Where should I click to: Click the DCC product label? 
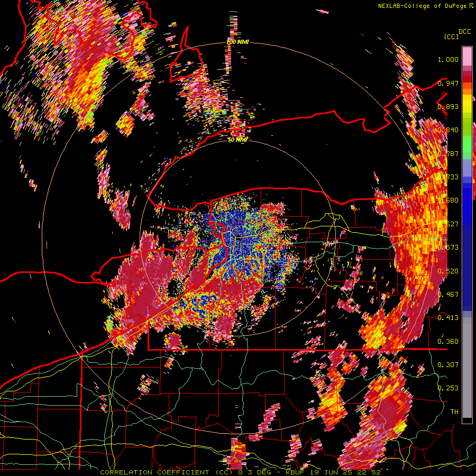(464, 32)
